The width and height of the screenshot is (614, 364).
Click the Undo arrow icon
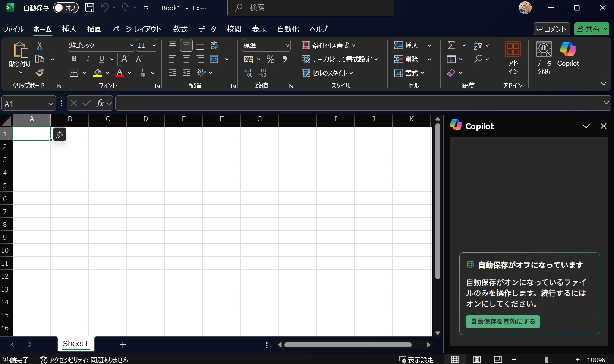tap(104, 7)
